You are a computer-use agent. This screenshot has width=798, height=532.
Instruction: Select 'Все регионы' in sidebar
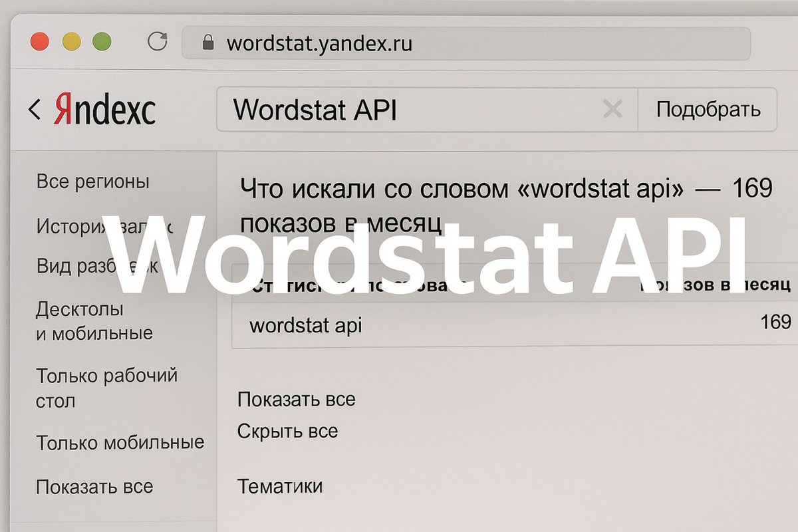click(x=92, y=182)
